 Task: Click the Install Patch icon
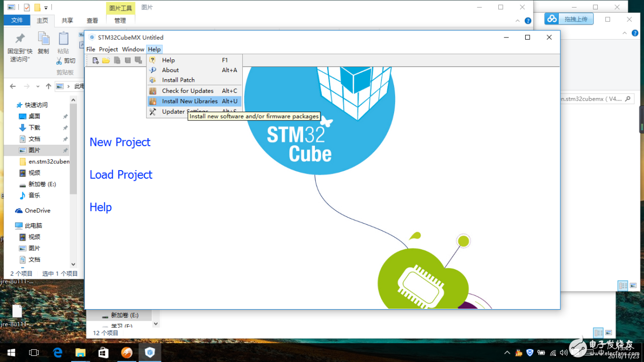(152, 80)
